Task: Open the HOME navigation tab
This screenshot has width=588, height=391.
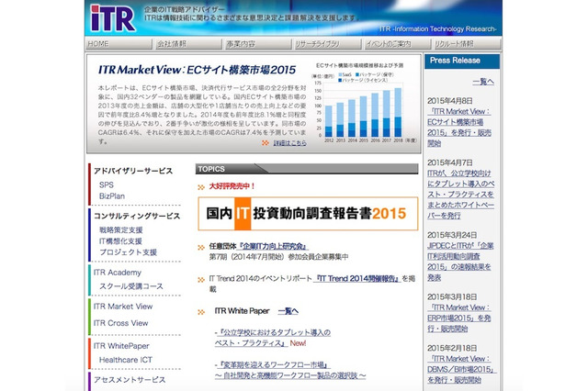Action: pyautogui.click(x=119, y=44)
